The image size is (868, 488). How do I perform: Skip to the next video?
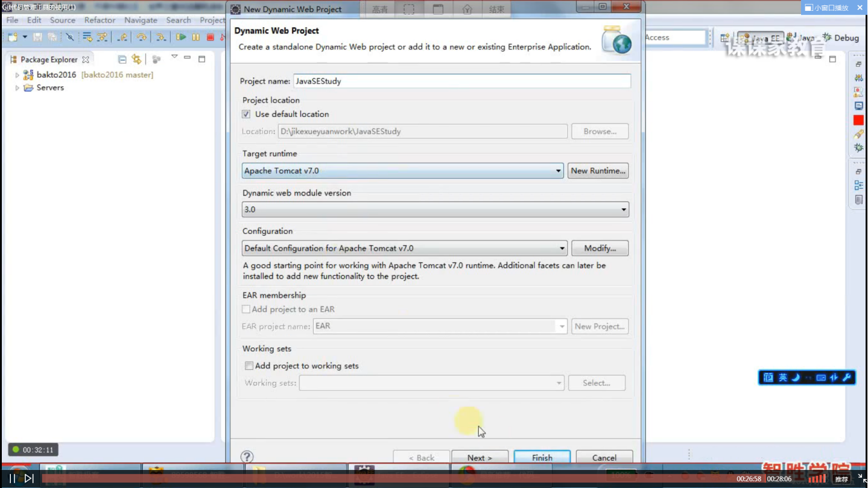coord(29,478)
